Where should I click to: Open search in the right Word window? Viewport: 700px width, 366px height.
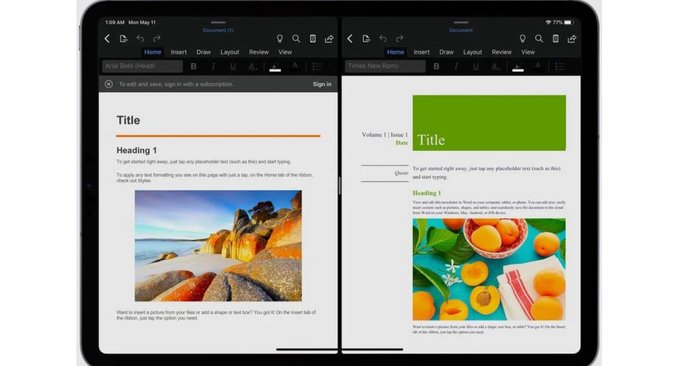tap(539, 39)
